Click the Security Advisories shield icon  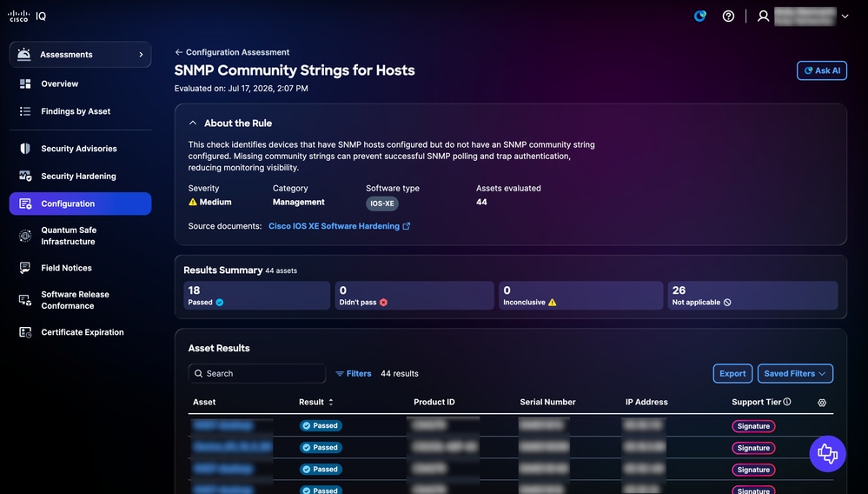tap(25, 149)
